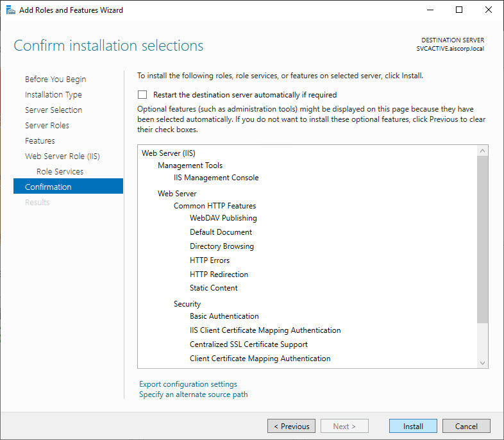
Task: Switch to the Features step
Action: (x=40, y=141)
